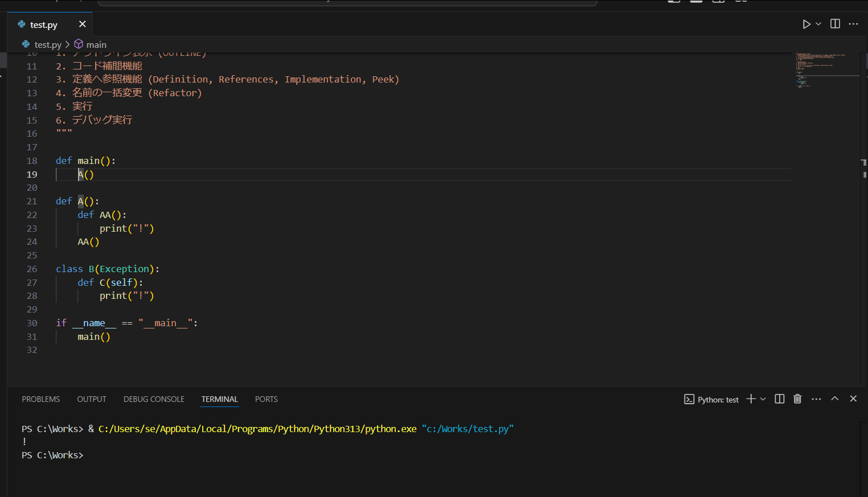Click def C(self) method line
The image size is (868, 497).
(x=110, y=282)
